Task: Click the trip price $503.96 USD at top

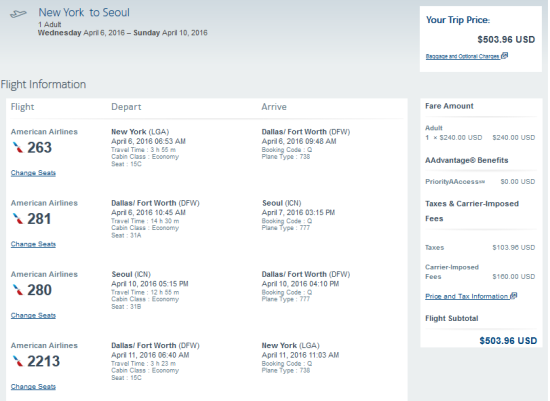Action: tap(506, 39)
